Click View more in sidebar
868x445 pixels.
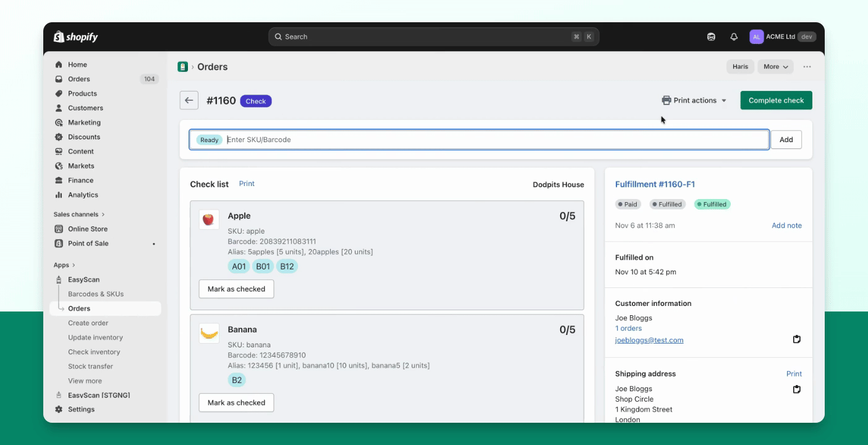(x=85, y=381)
